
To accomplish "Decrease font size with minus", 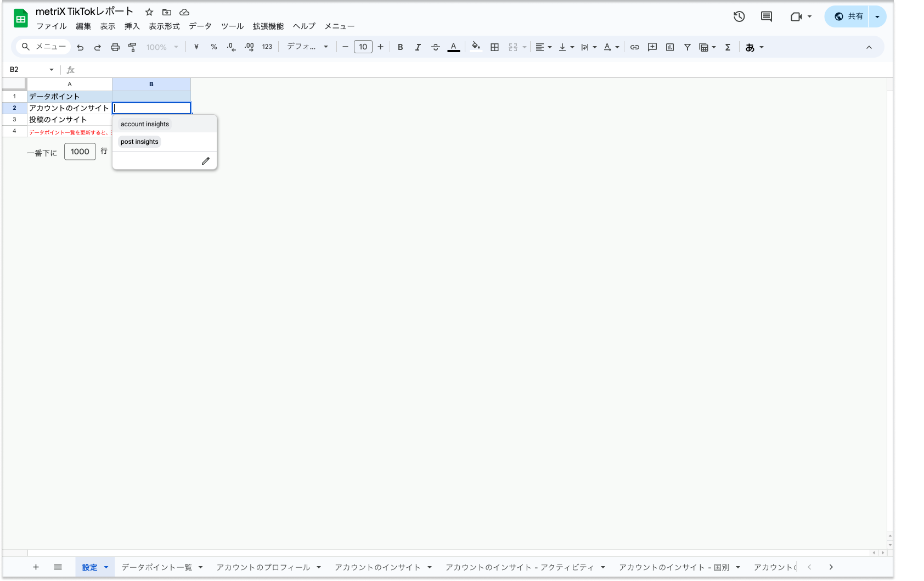I will click(345, 47).
